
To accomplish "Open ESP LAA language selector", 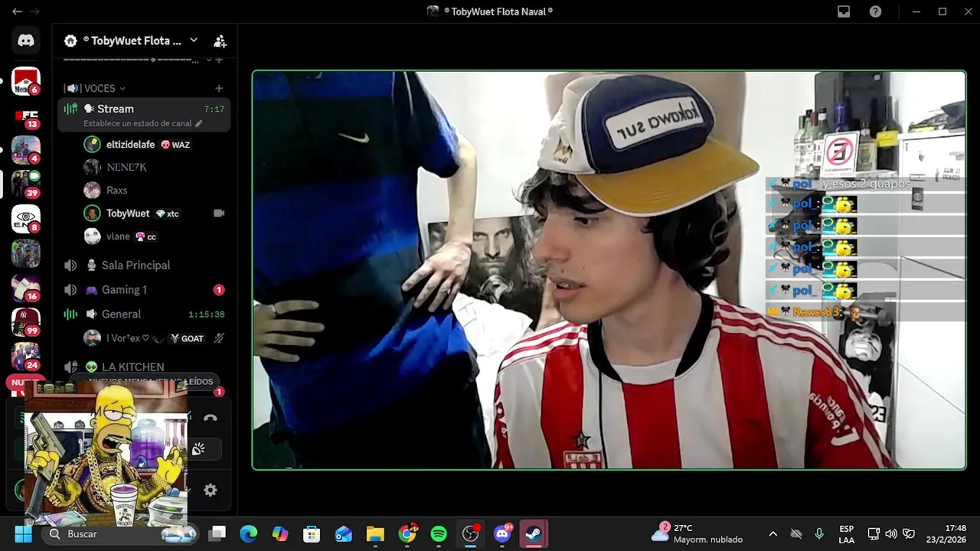I will tap(846, 534).
